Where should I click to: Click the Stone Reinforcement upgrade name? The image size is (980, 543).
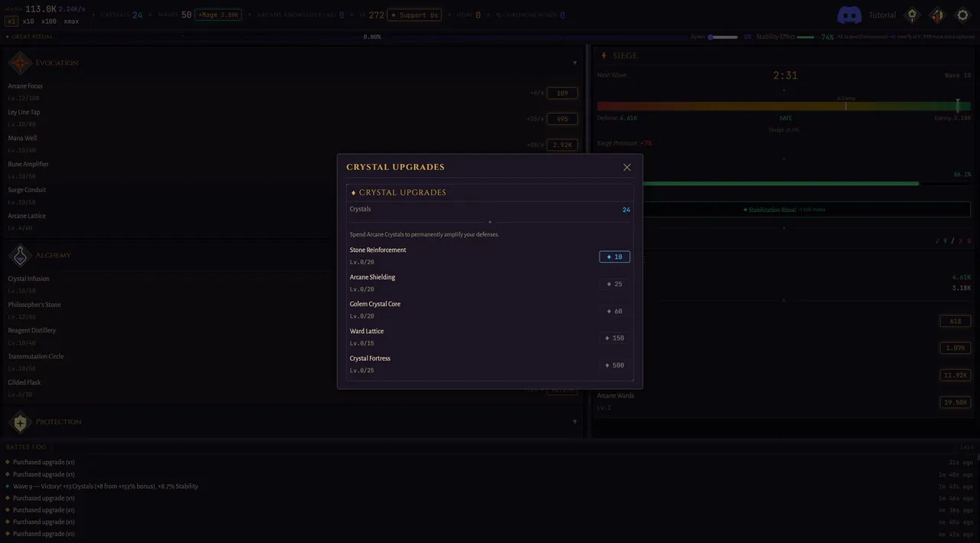378,250
